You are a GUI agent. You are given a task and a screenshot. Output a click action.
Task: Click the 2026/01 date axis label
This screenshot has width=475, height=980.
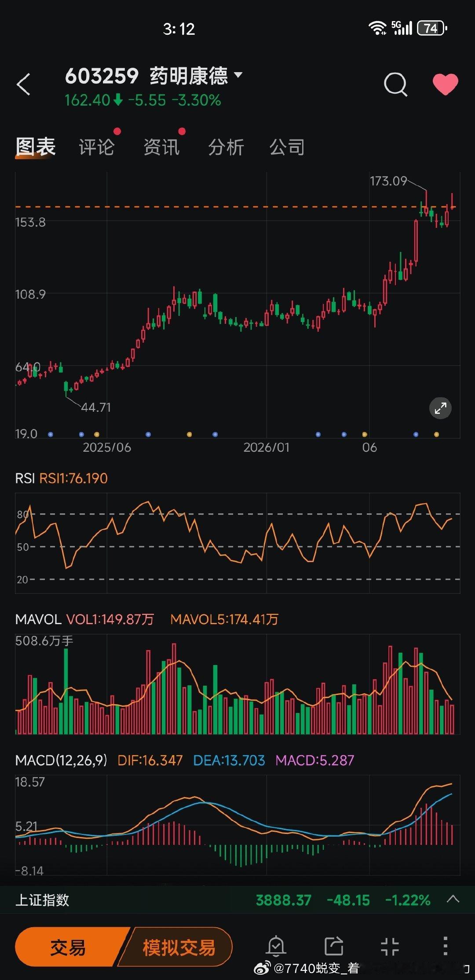coord(267,447)
